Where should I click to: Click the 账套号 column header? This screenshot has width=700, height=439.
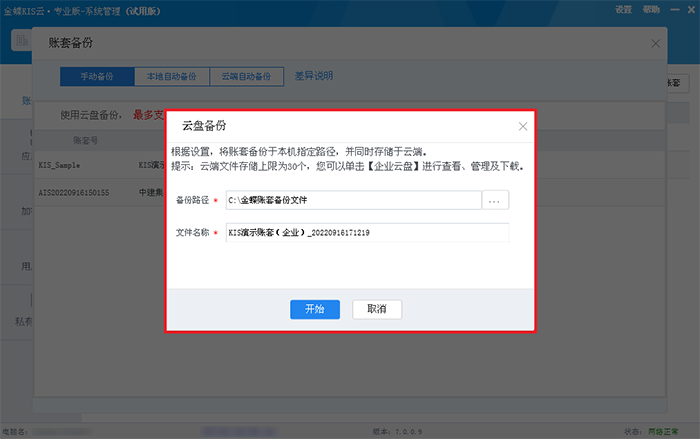(x=85, y=140)
